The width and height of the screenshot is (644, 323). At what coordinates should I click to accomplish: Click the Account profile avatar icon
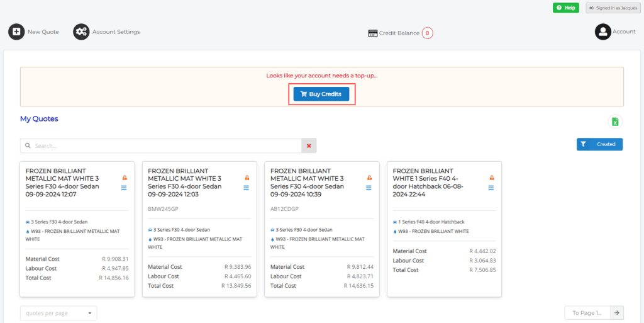(x=602, y=31)
